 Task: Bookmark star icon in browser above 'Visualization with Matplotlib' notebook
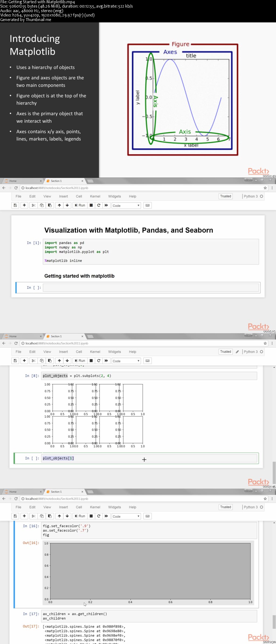[x=265, y=188]
